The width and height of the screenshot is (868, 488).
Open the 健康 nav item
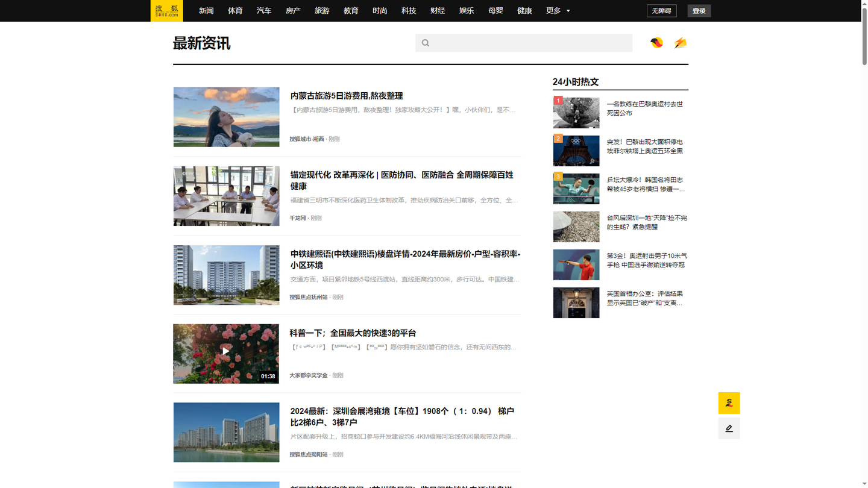pyautogui.click(x=524, y=11)
